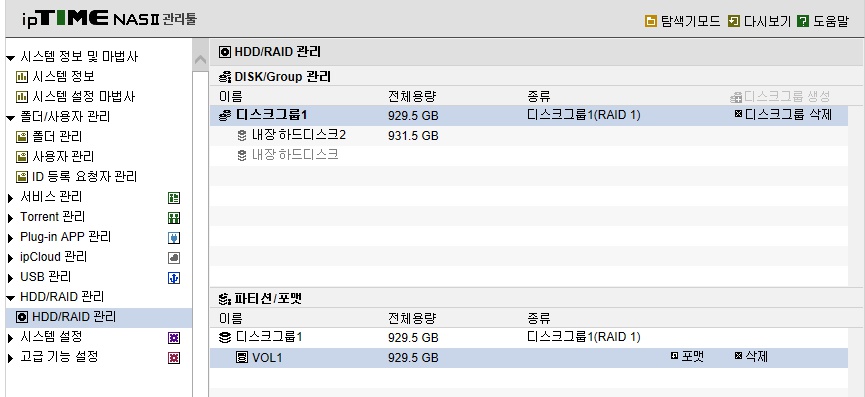Click 929.5 GB value in VOL1 row
Viewport: 865px width, 397px height.
point(413,358)
